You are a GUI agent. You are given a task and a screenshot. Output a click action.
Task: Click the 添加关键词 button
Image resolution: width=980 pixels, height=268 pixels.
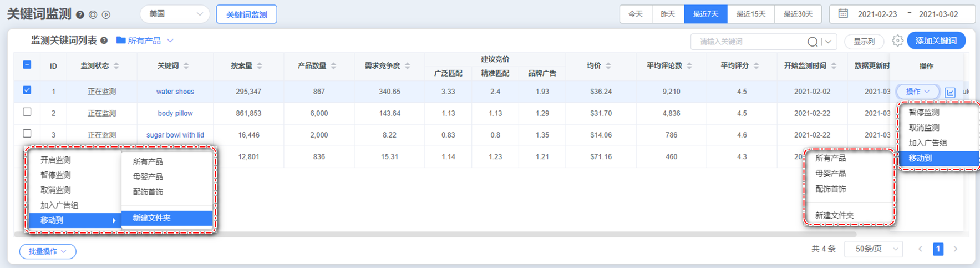pyautogui.click(x=936, y=41)
